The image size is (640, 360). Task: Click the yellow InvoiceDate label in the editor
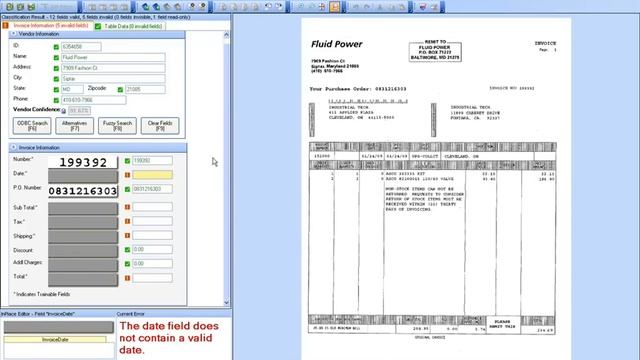(55, 339)
